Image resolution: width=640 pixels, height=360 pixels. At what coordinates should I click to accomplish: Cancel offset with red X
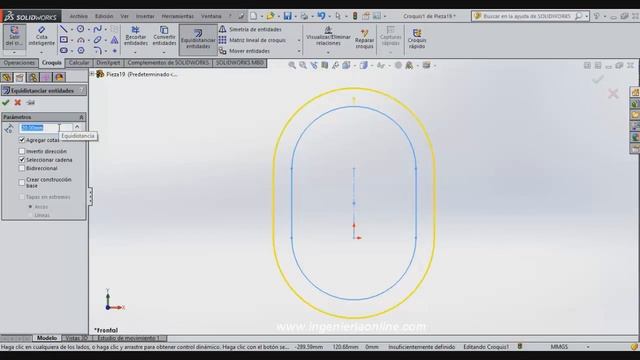(x=18, y=103)
